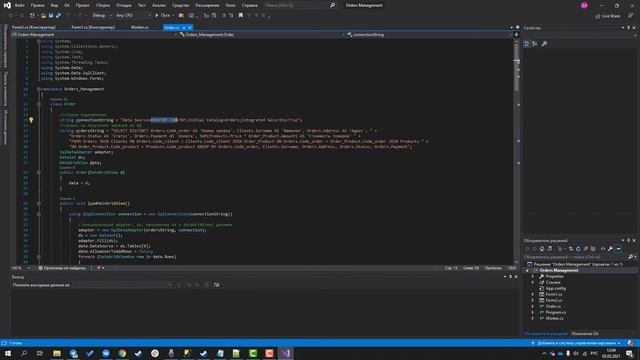Switch to the Form2.cs designer tab
640x360 pixels.
click(x=33, y=27)
